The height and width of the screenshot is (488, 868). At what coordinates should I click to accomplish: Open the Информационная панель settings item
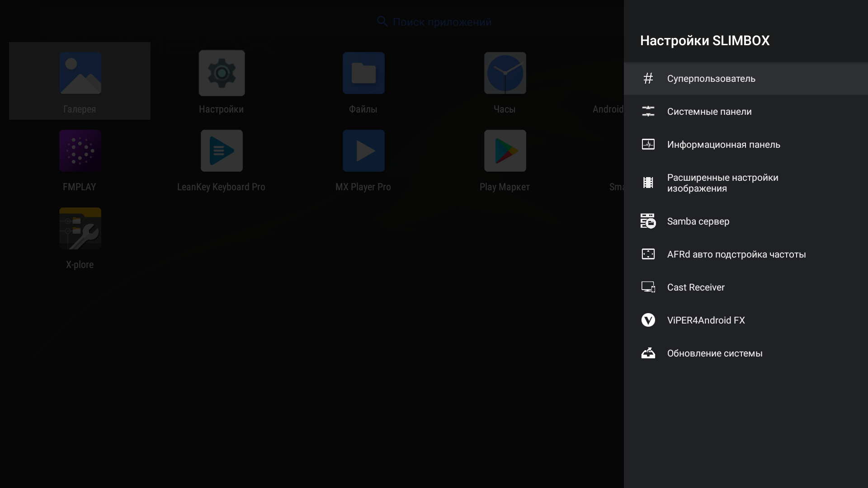pos(723,145)
